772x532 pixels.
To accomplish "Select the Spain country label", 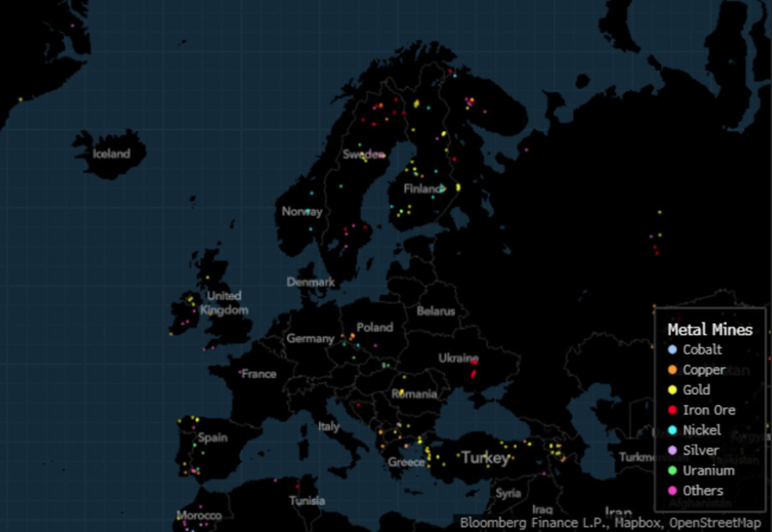I will pyautogui.click(x=213, y=438).
